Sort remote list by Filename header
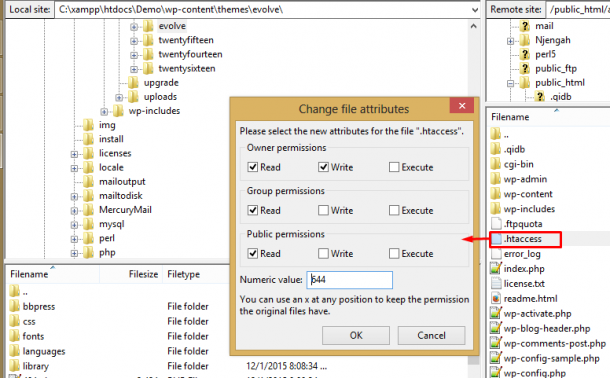Image resolution: width=610 pixels, height=378 pixels. (510, 117)
